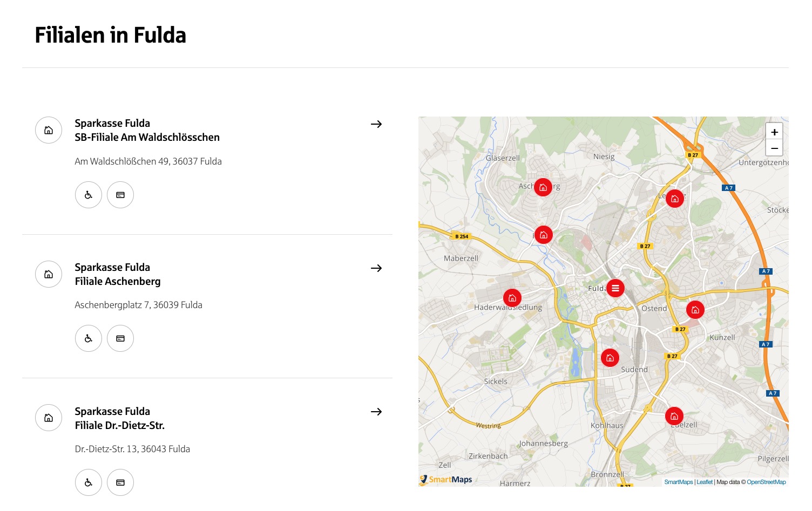Click the house icon beside Filiale Aschenberg
Viewport: 812px width, 511px height.
49,274
